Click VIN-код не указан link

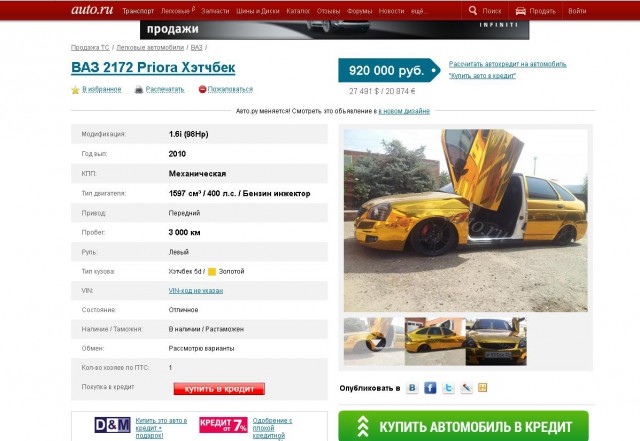(196, 291)
